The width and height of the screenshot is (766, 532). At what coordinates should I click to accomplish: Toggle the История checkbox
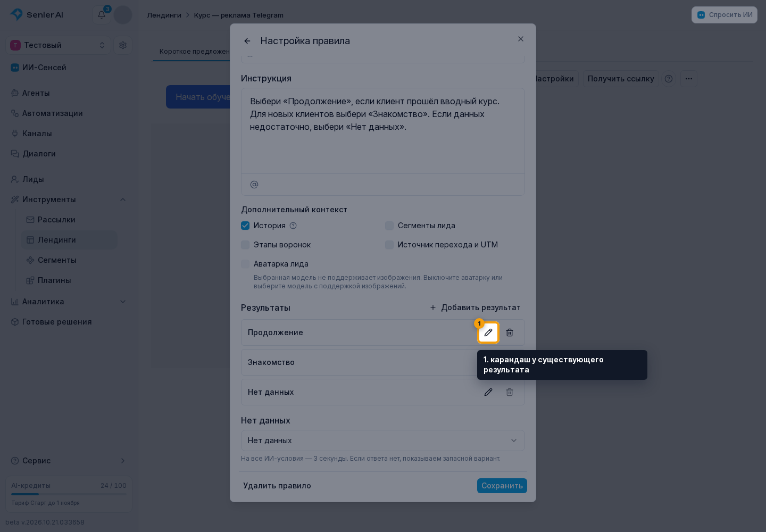pyautogui.click(x=245, y=226)
